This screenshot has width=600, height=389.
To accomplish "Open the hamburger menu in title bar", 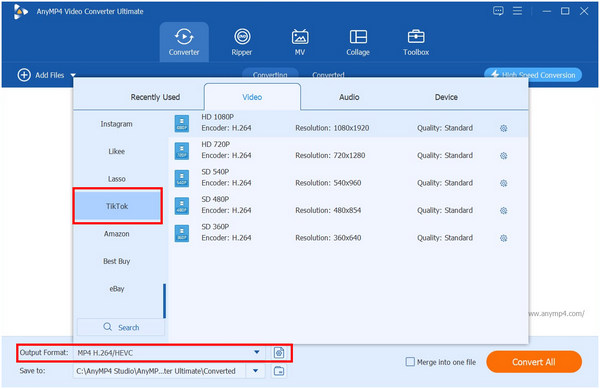I will (517, 11).
